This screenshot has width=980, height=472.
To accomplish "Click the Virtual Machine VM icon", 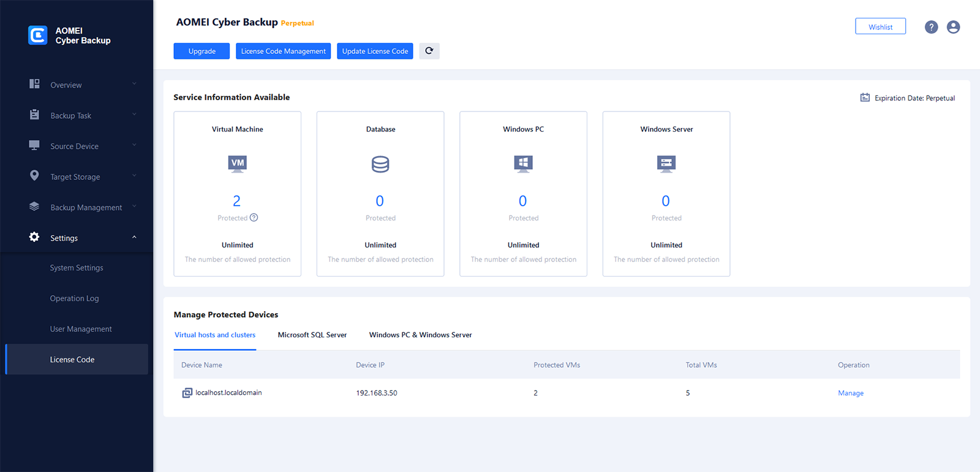I will coord(237,163).
